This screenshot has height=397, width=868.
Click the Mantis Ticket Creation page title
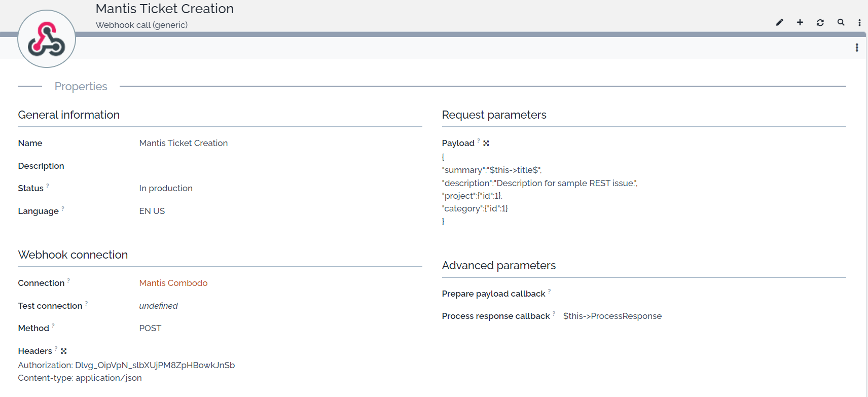tap(164, 9)
